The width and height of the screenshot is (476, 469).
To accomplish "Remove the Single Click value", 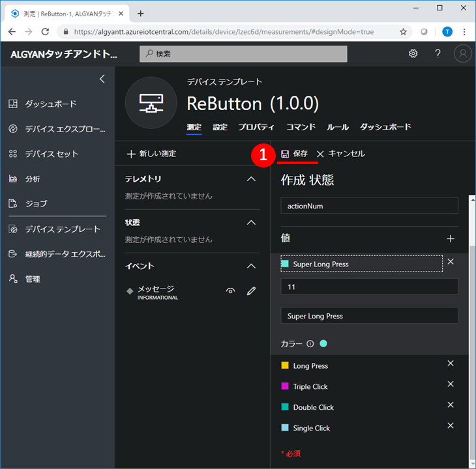I will (451, 425).
